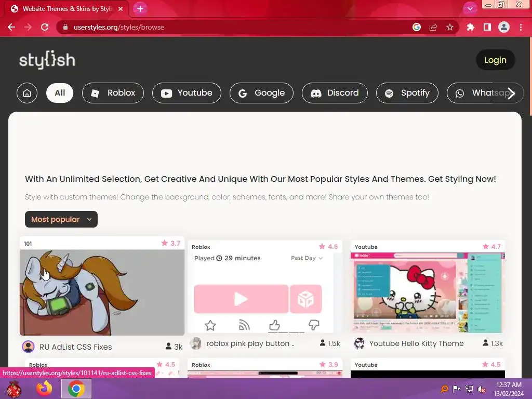532x399 pixels.
Task: Open the Extensions puzzle icon
Action: click(471, 27)
